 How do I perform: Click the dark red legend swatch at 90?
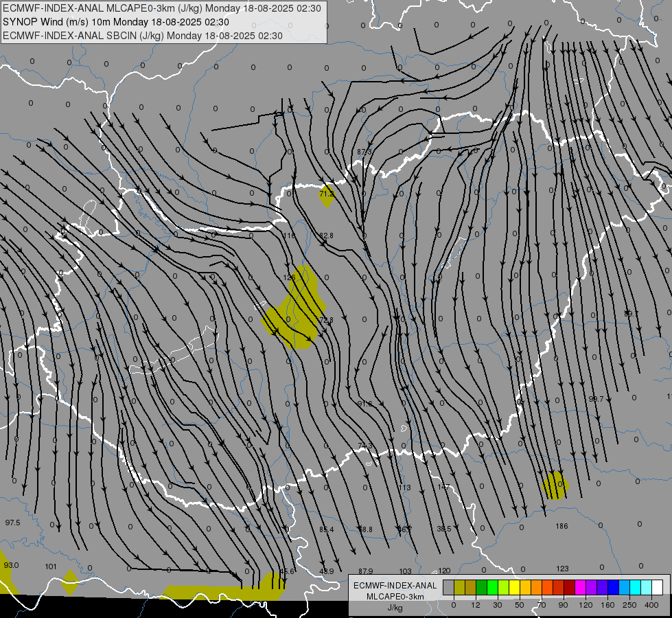tap(569, 588)
